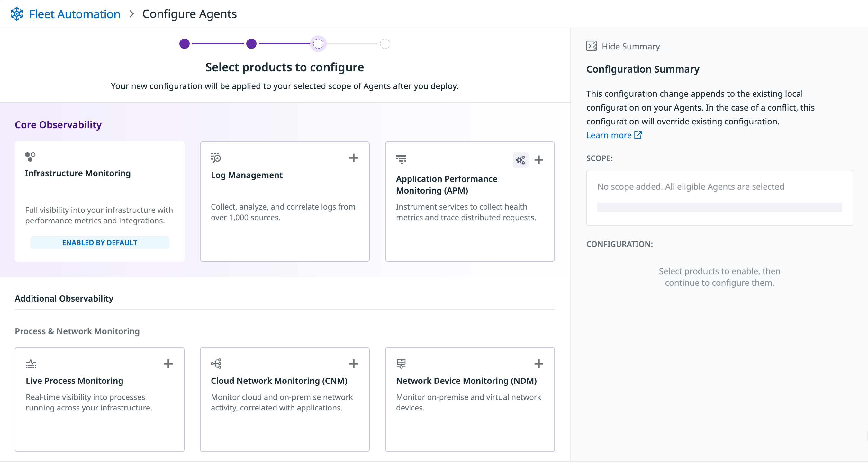The width and height of the screenshot is (868, 468).
Task: Add APM with its plus icon
Action: [x=538, y=160]
